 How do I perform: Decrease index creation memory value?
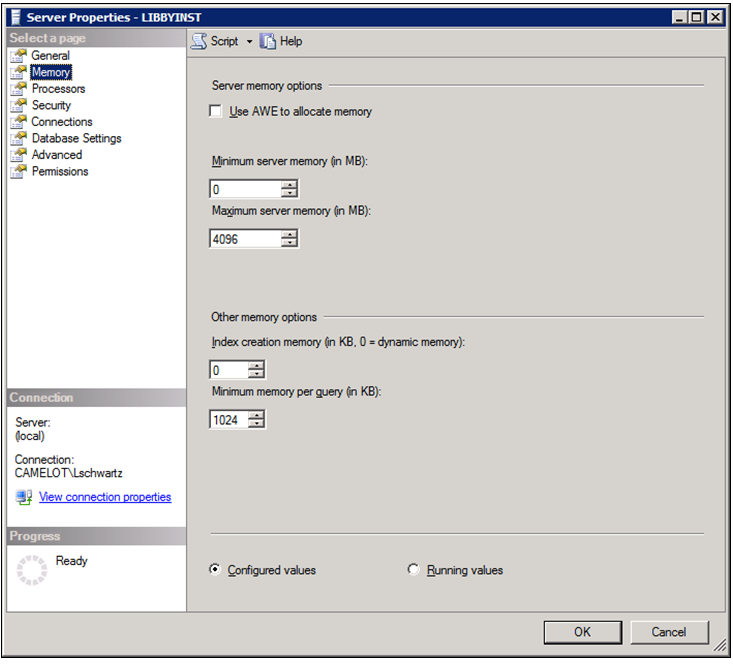256,373
